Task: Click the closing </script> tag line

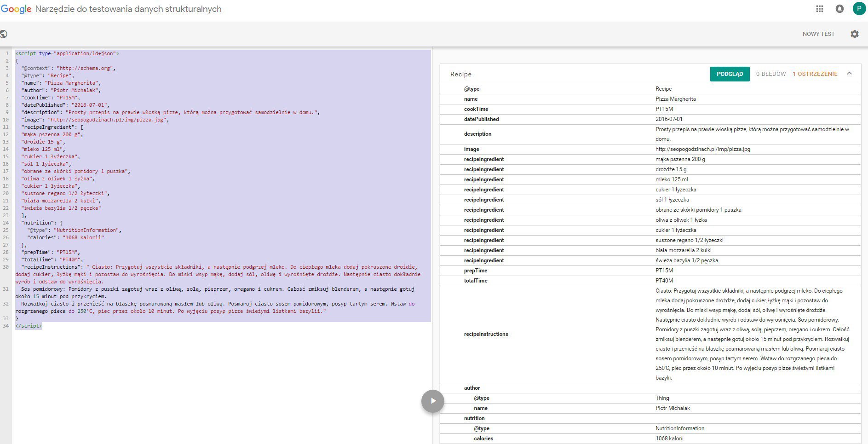Action: click(x=29, y=326)
